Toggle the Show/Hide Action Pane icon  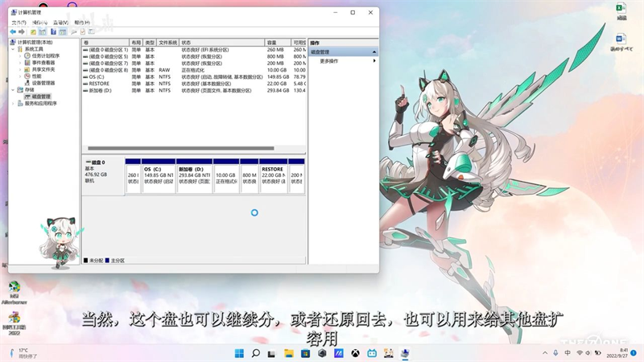63,31
